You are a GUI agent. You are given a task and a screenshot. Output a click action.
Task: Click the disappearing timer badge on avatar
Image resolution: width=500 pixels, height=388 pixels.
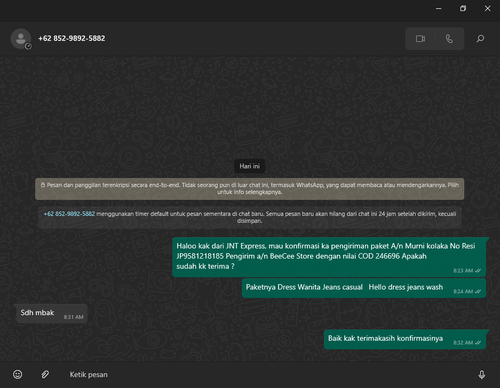(x=28, y=46)
